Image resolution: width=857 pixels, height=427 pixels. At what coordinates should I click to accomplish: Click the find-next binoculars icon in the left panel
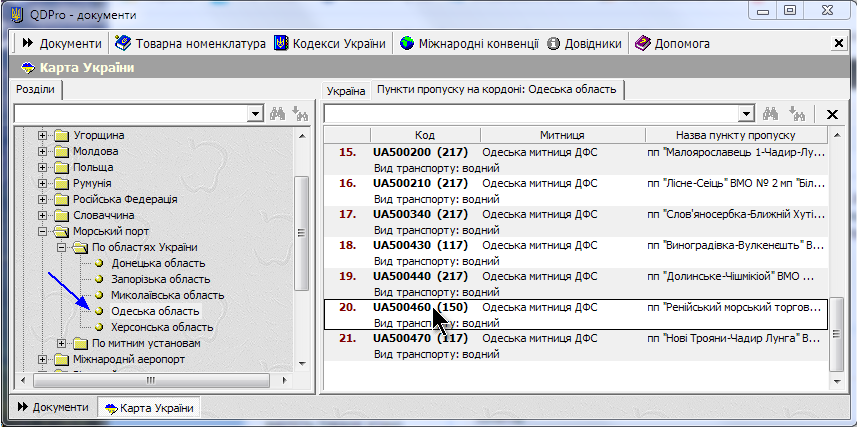click(301, 114)
